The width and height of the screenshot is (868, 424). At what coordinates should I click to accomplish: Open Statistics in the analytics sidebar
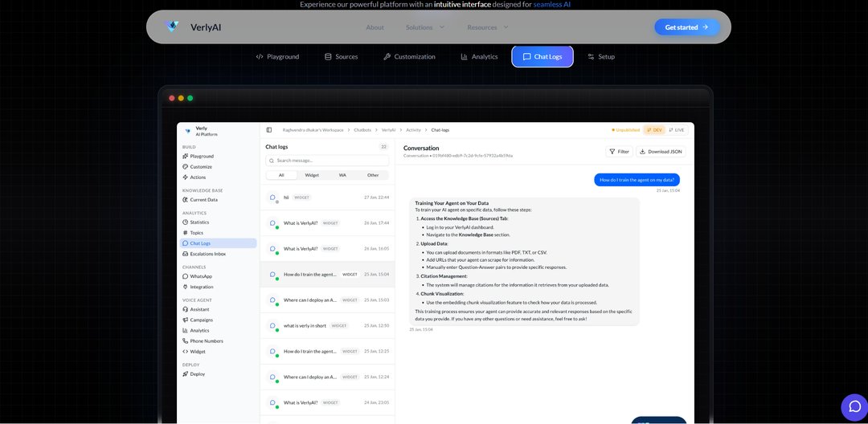pos(199,222)
